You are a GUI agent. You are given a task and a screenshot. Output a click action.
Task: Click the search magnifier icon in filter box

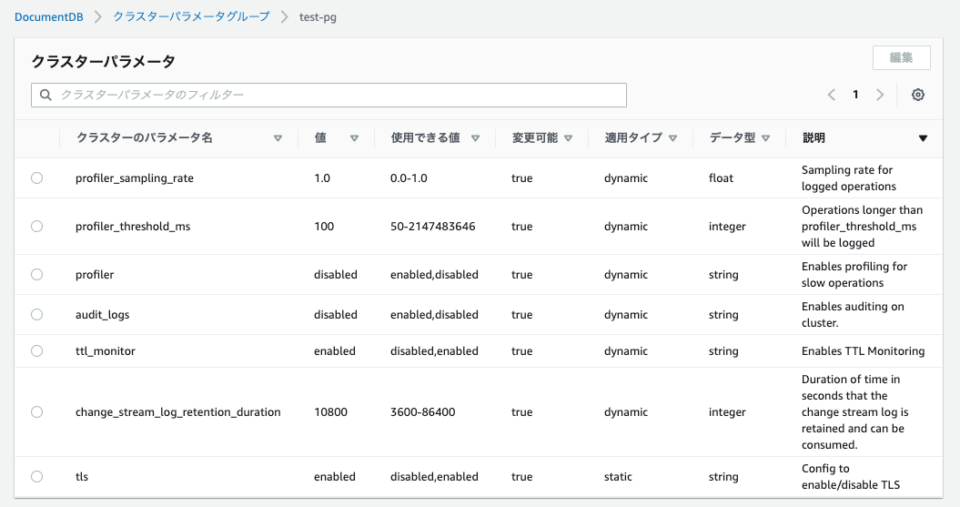45,95
